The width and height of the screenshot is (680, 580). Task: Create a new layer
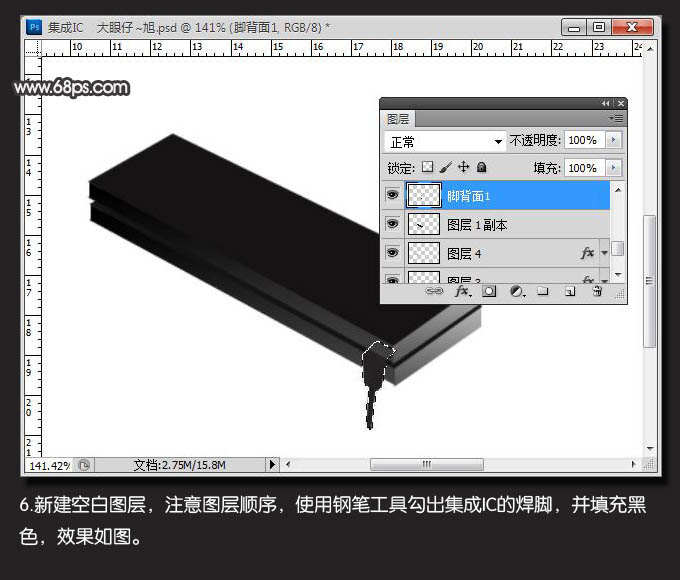pyautogui.click(x=570, y=291)
